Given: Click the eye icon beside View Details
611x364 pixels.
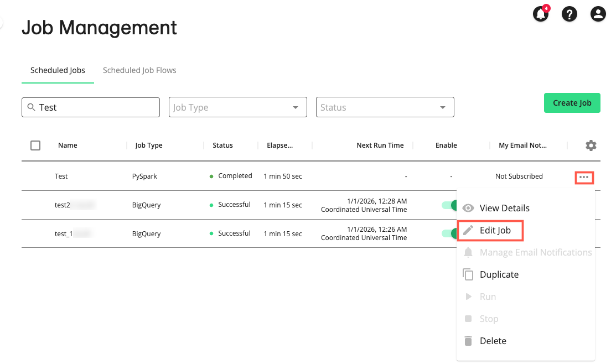Looking at the screenshot, I should tap(468, 209).
